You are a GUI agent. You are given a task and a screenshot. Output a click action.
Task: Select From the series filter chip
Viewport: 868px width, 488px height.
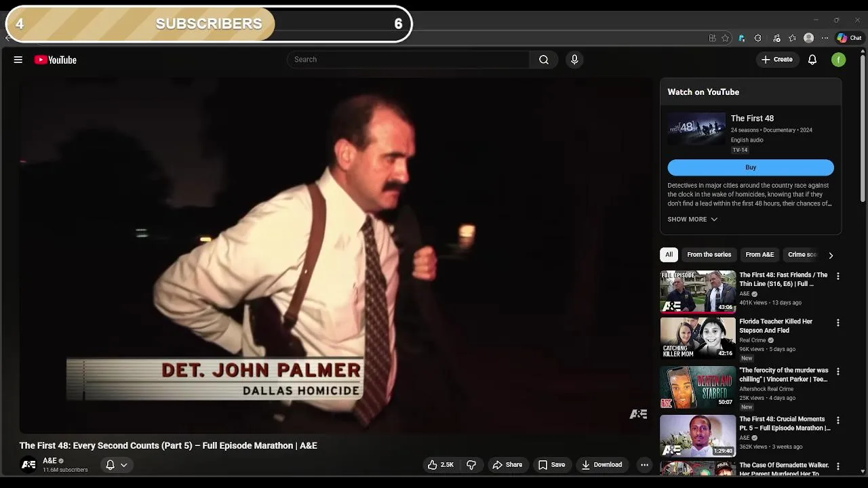[x=709, y=255]
